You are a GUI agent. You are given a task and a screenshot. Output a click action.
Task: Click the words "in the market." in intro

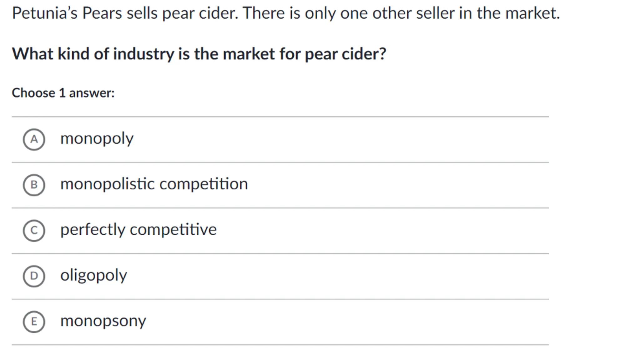pos(509,13)
